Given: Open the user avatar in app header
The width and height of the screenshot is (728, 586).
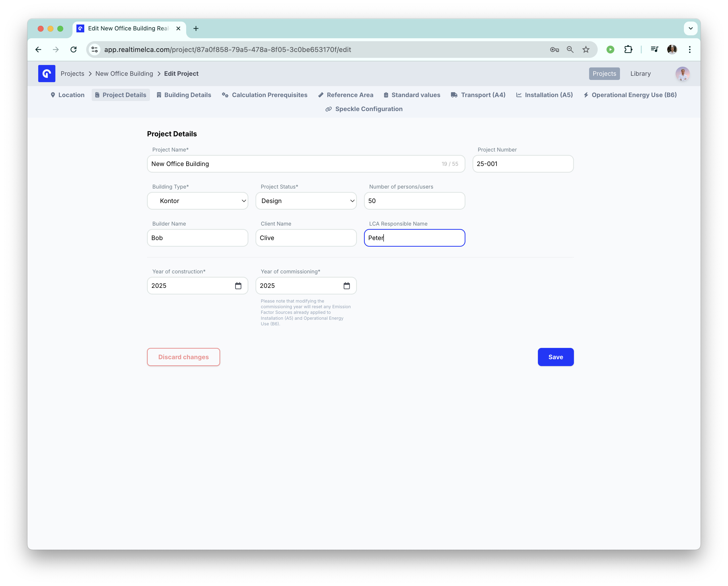Looking at the screenshot, I should point(682,73).
